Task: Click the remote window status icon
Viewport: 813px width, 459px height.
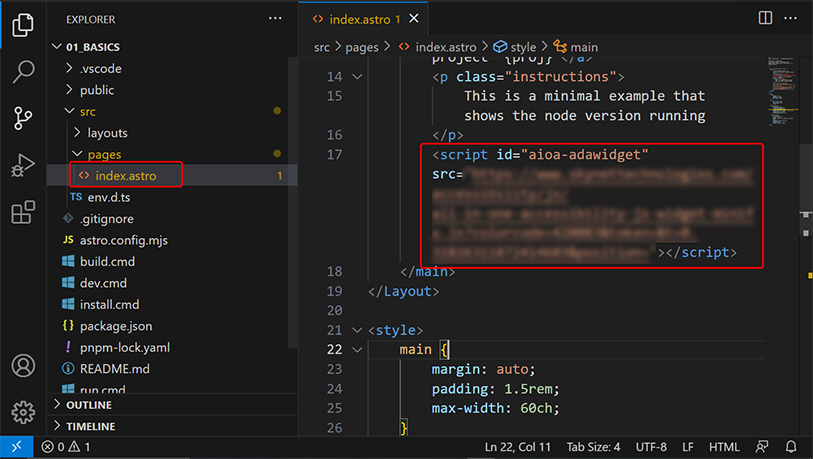Action: (x=18, y=447)
